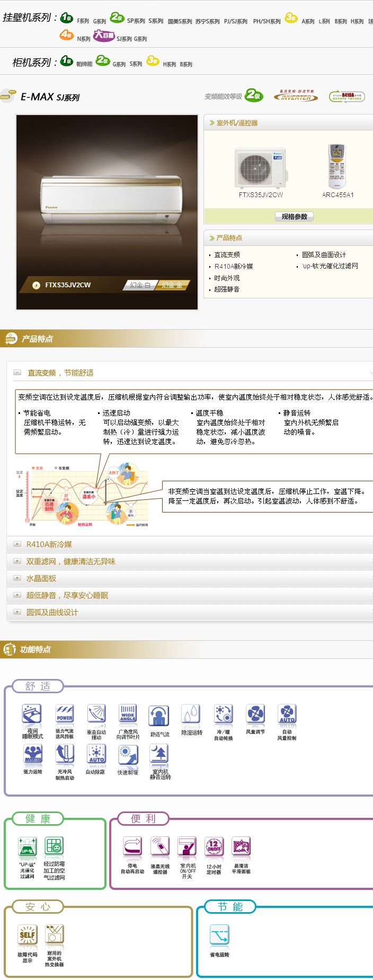
Task: Select the WIDE ANGLE louver icon
Action: pos(128,714)
